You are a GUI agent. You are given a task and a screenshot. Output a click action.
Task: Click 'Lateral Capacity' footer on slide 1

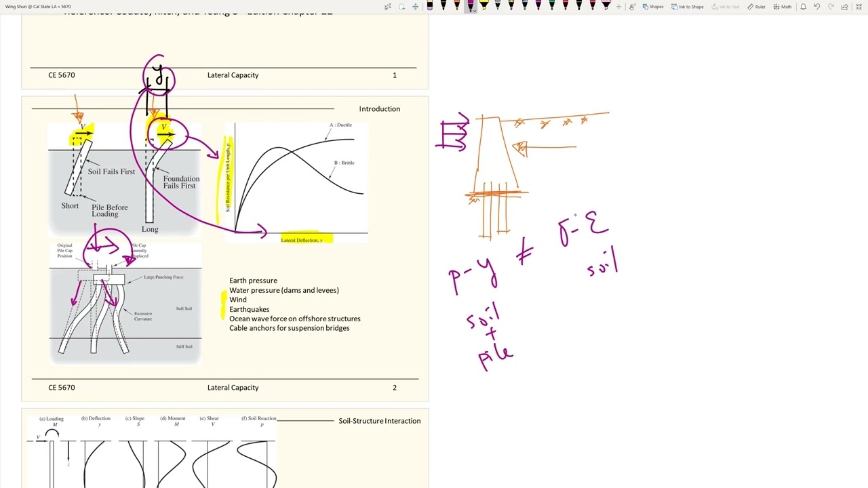click(233, 75)
